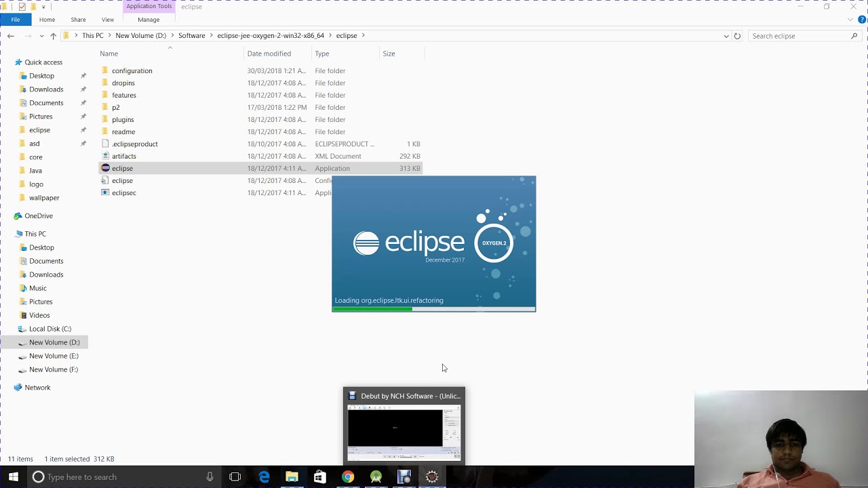This screenshot has height=488, width=868.
Task: Click the Up one level arrow
Action: click(x=53, y=36)
